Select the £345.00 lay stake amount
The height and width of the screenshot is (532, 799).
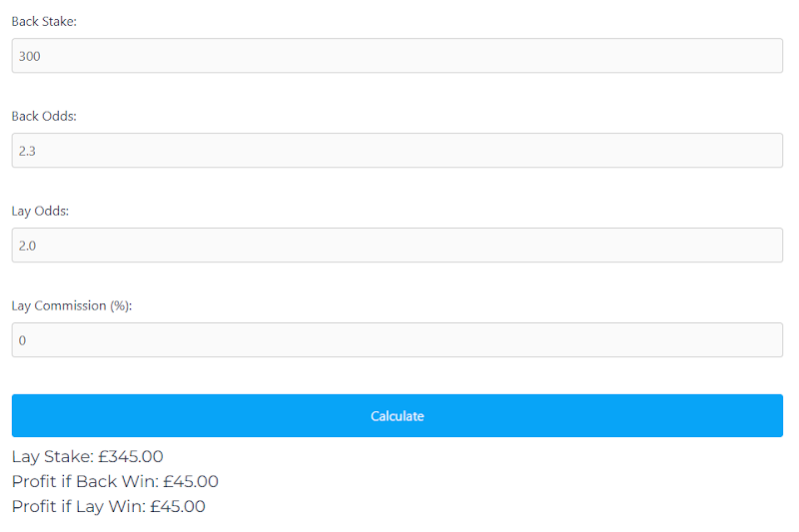click(131, 457)
